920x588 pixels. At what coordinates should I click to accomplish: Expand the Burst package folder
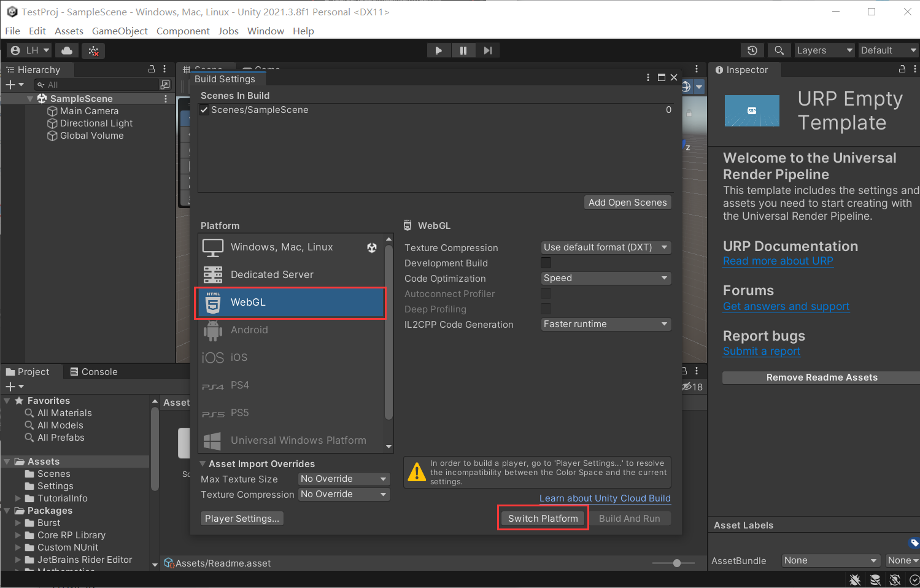[x=18, y=523]
